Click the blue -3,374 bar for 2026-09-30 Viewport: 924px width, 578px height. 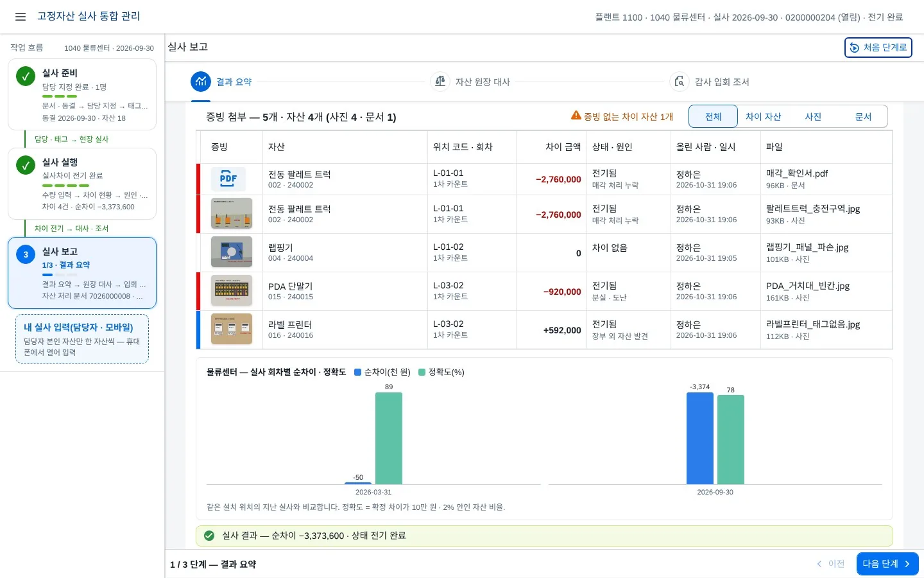700,438
